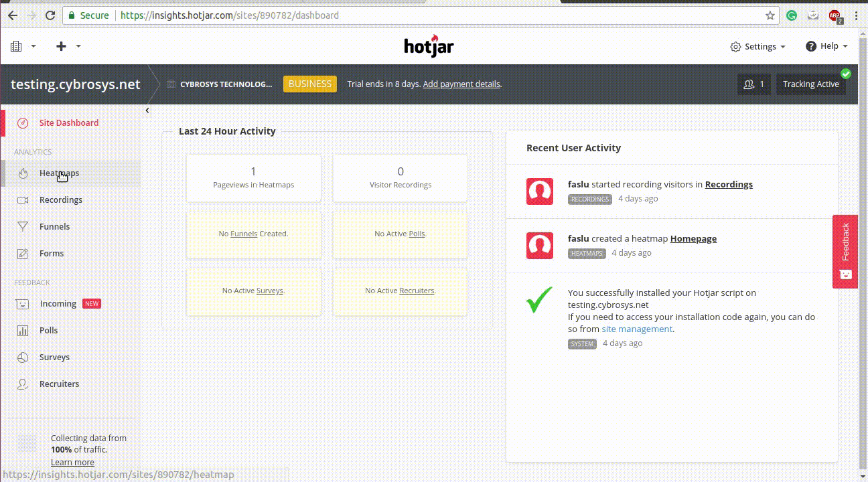Screen dimensions: 868x482
Task: Click the "Collecting data from 100% of traffic" text
Action: (x=88, y=444)
